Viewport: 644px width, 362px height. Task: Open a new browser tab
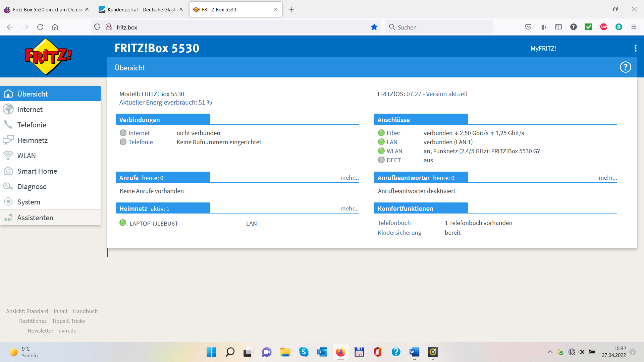click(291, 9)
